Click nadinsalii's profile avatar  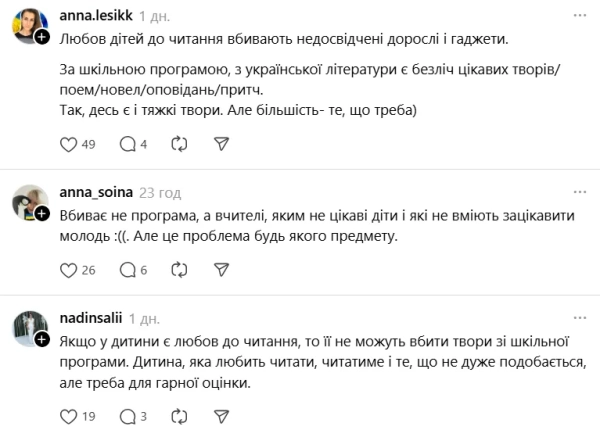30,329
